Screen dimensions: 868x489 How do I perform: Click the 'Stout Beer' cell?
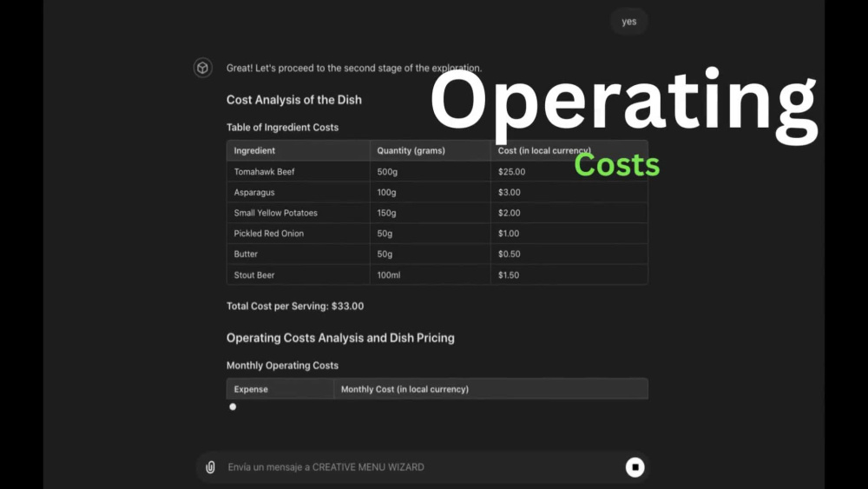pyautogui.click(x=299, y=274)
